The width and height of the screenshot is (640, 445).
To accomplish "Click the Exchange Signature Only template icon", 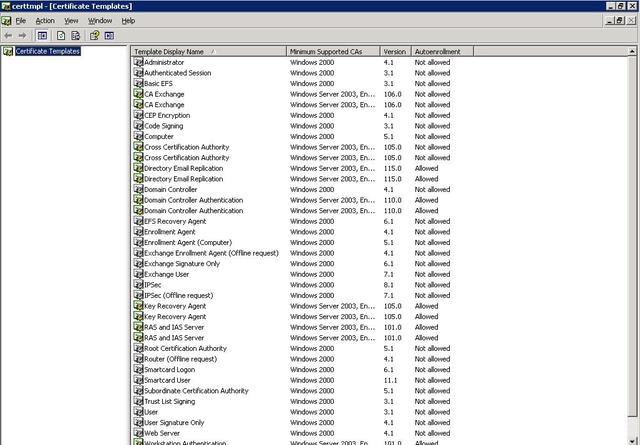I will [138, 264].
